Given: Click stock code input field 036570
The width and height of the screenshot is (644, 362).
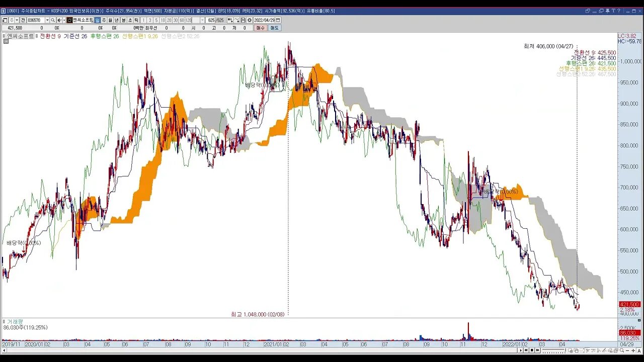Looking at the screenshot, I should coord(36,20).
